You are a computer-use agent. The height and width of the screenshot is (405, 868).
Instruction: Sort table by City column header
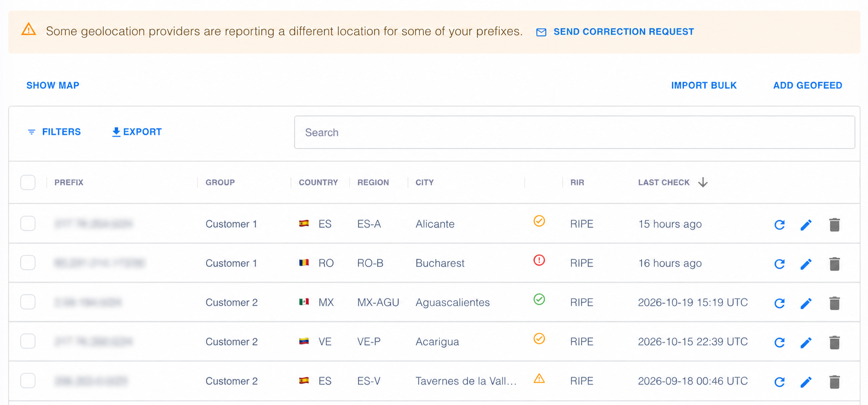pyautogui.click(x=425, y=183)
